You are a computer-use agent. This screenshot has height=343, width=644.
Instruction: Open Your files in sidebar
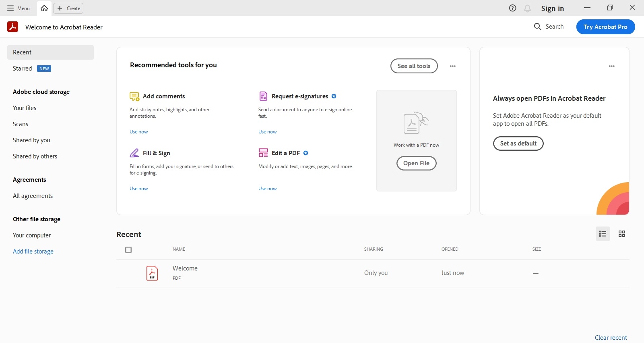pos(25,108)
